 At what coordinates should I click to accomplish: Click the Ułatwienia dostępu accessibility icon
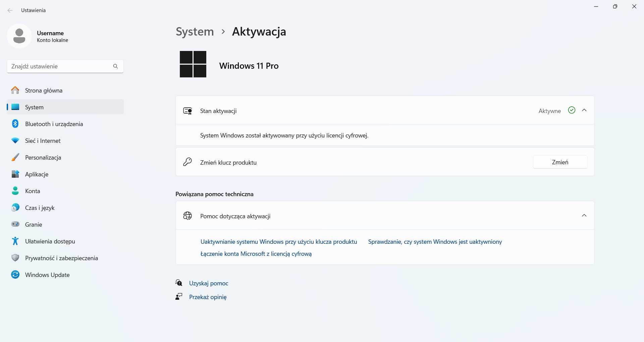[15, 241]
